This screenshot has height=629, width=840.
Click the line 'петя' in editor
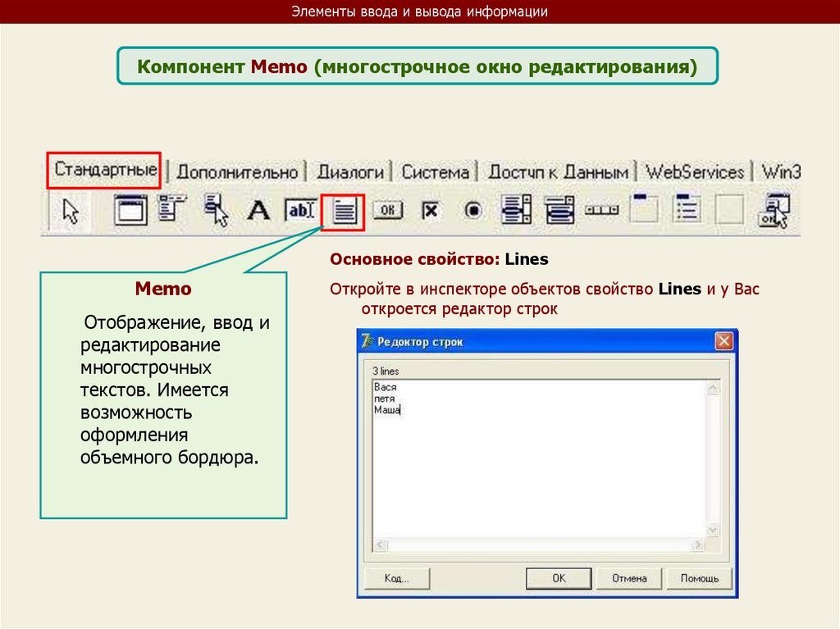click(384, 399)
